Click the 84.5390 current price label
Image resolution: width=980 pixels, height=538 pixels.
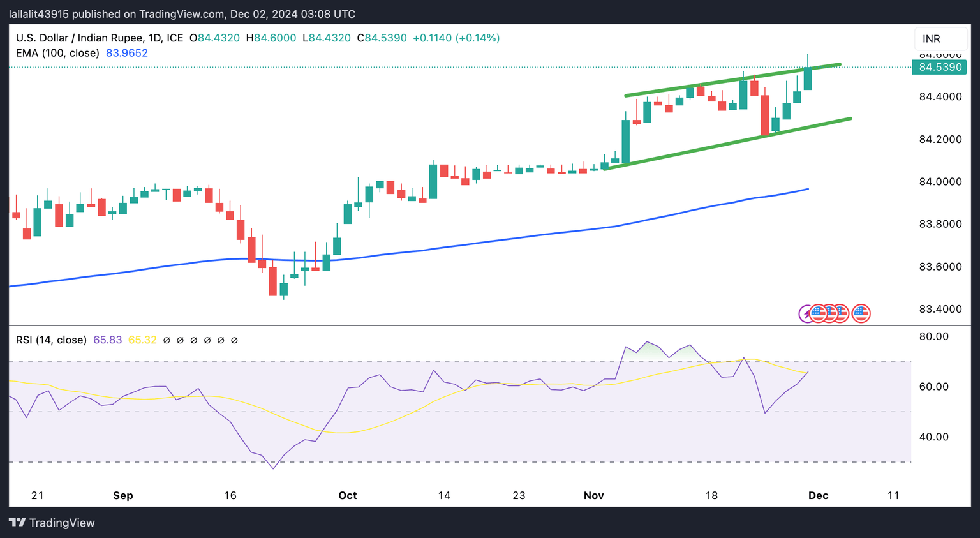click(x=940, y=67)
